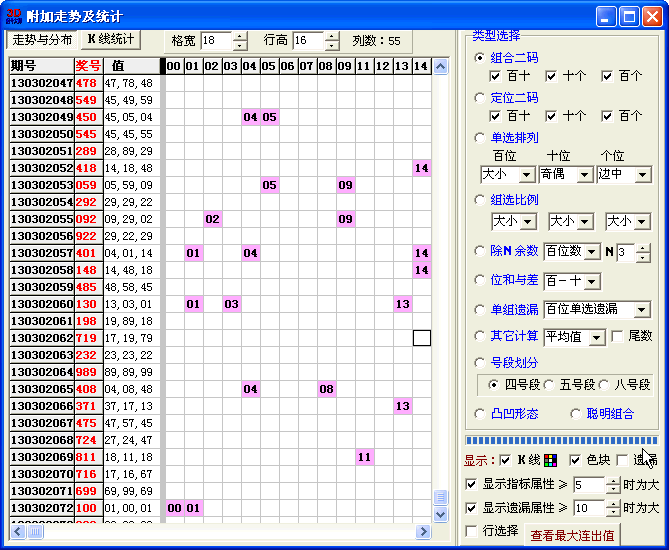Open the 走势与分布 tab

coord(42,40)
